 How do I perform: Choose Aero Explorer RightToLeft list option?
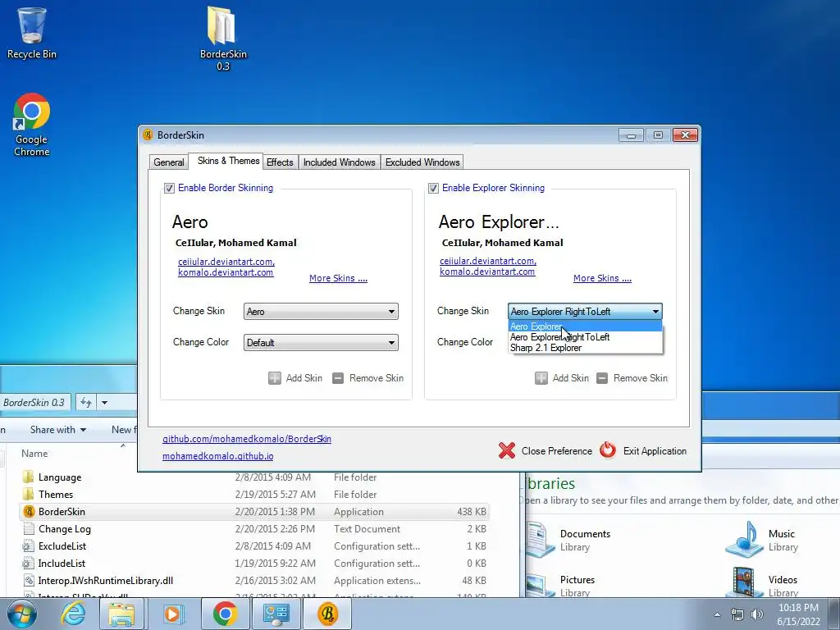(585, 337)
